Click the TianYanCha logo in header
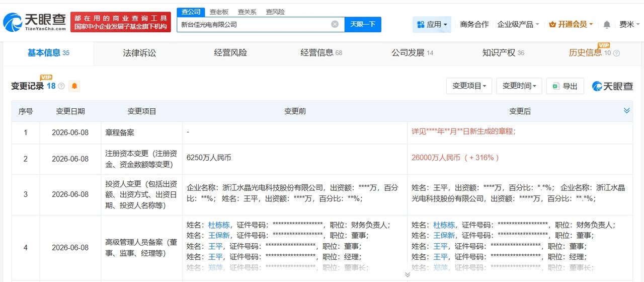 coord(35,22)
